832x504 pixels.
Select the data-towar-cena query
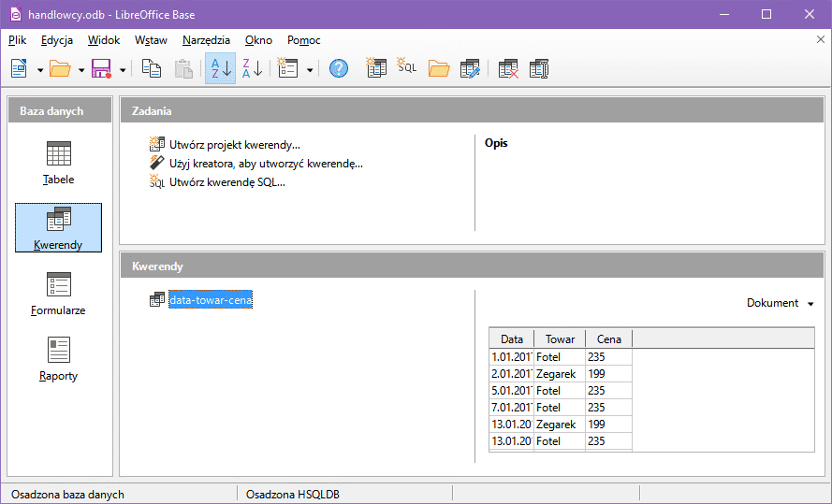tap(211, 300)
